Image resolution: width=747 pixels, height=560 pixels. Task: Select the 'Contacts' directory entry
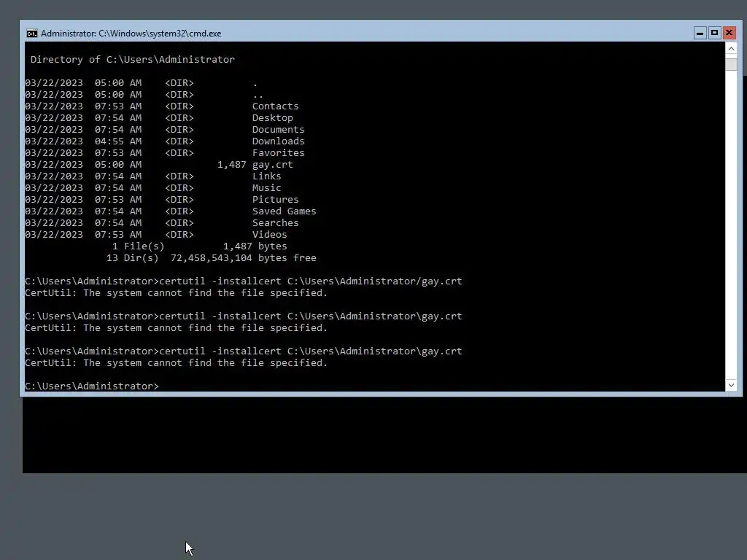click(x=275, y=106)
